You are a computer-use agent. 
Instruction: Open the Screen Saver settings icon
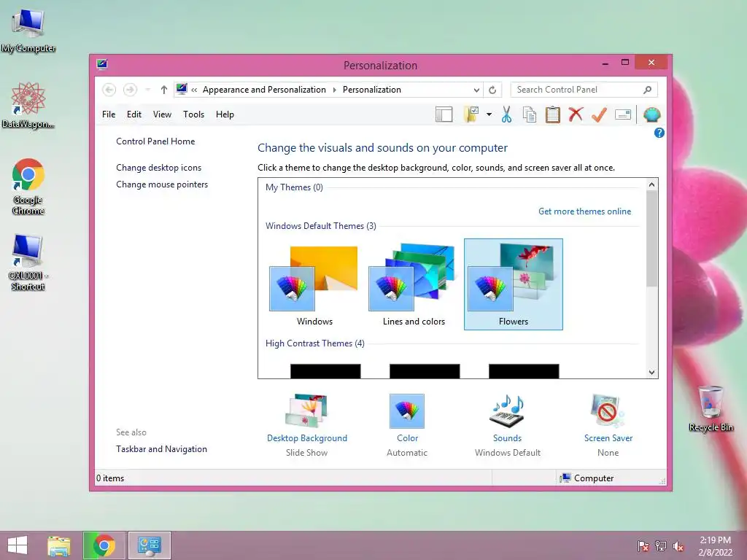(608, 411)
